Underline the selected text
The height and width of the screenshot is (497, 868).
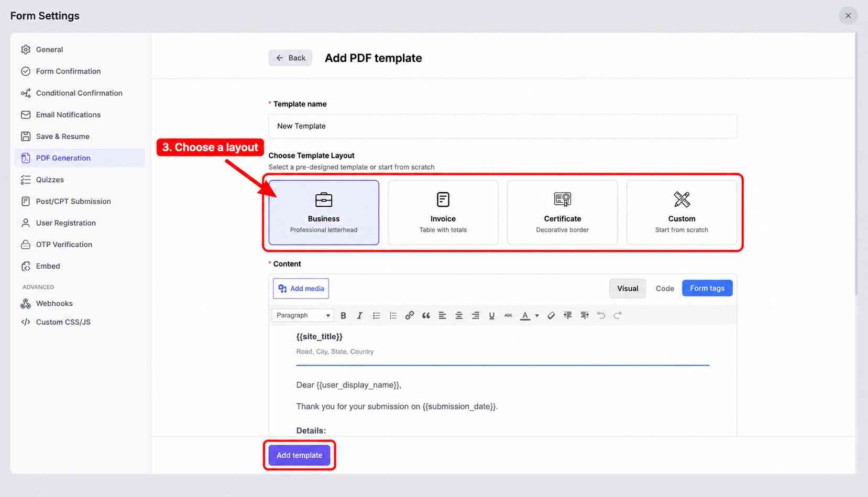491,315
